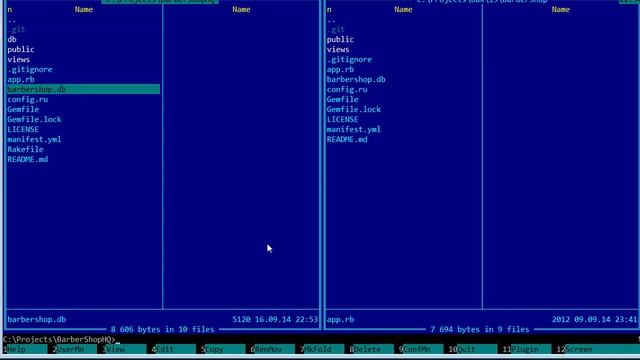Select the public folder in right panel
The height and width of the screenshot is (360, 640).
pyautogui.click(x=340, y=40)
